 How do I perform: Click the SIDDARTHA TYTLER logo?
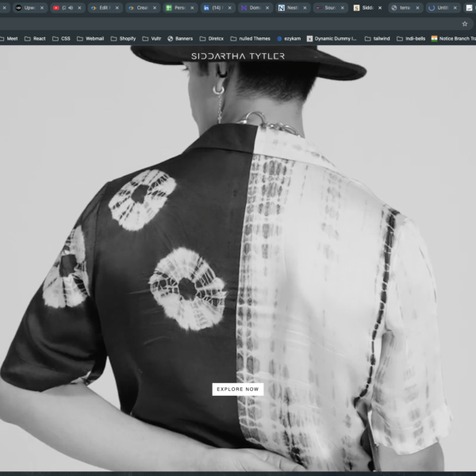tap(238, 56)
